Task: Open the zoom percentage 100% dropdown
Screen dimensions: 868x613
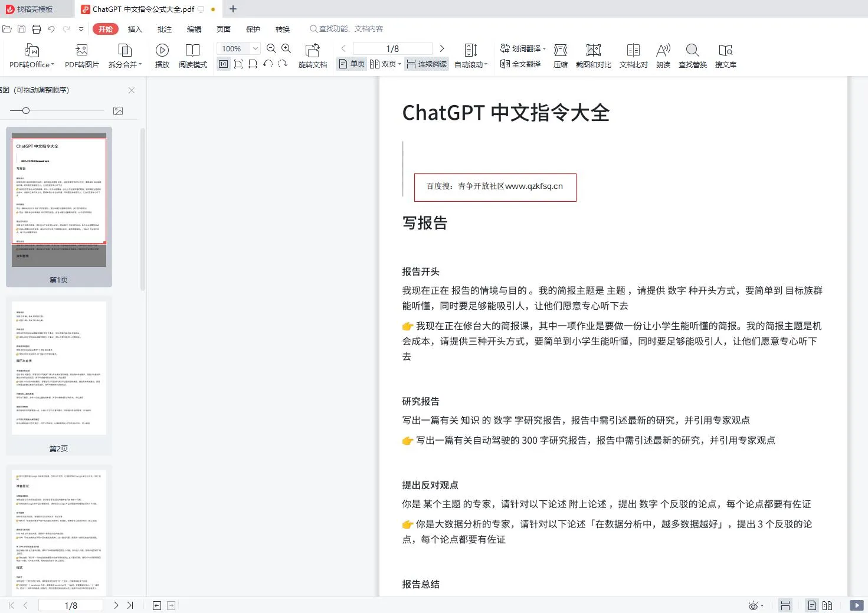Action: tap(256, 48)
